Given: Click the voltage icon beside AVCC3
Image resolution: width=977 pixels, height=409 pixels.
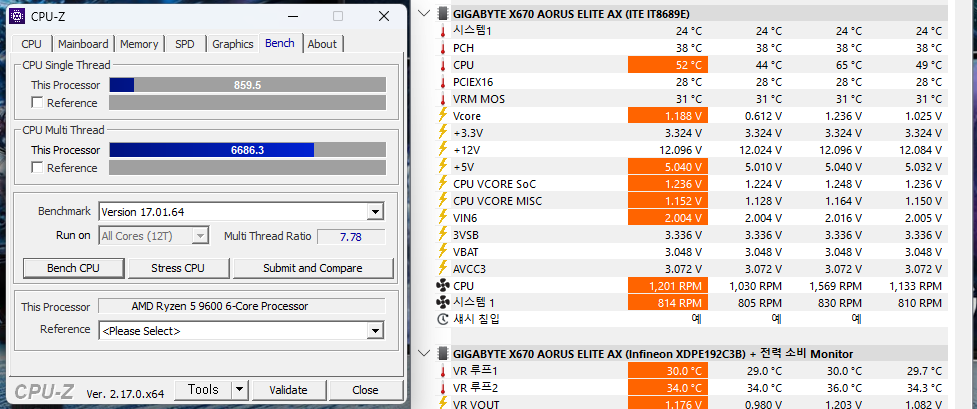Looking at the screenshot, I should click(443, 269).
